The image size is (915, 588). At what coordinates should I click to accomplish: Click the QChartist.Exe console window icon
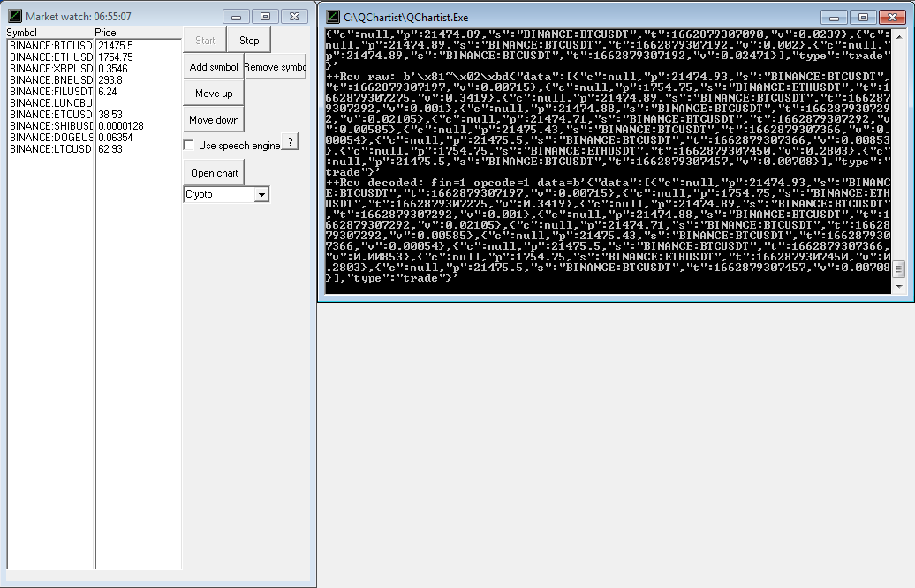pos(333,18)
